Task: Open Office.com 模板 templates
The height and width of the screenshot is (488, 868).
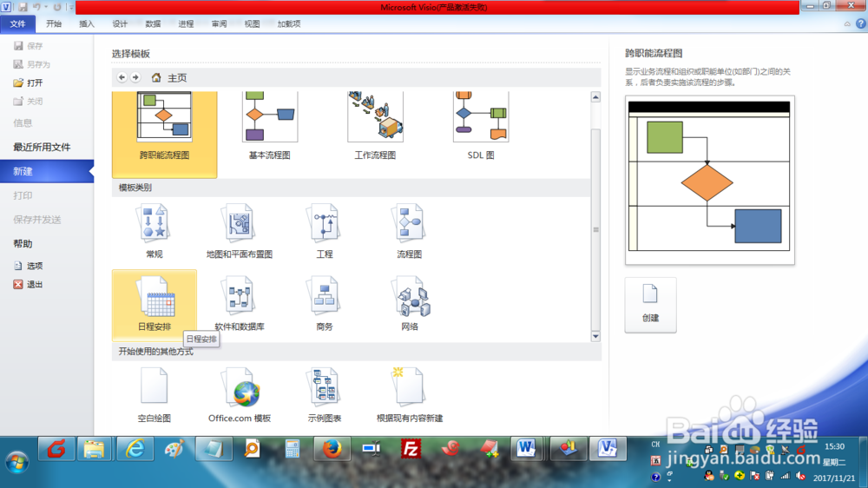Action: (x=240, y=395)
